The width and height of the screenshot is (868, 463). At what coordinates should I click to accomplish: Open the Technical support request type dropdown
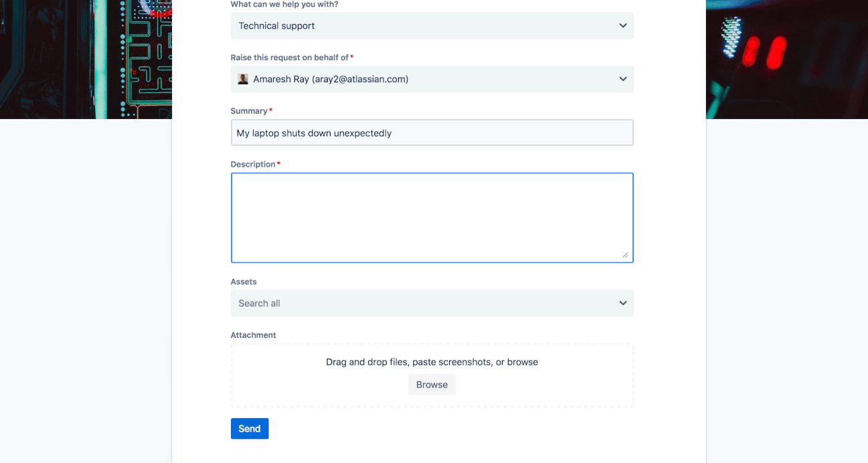[432, 25]
